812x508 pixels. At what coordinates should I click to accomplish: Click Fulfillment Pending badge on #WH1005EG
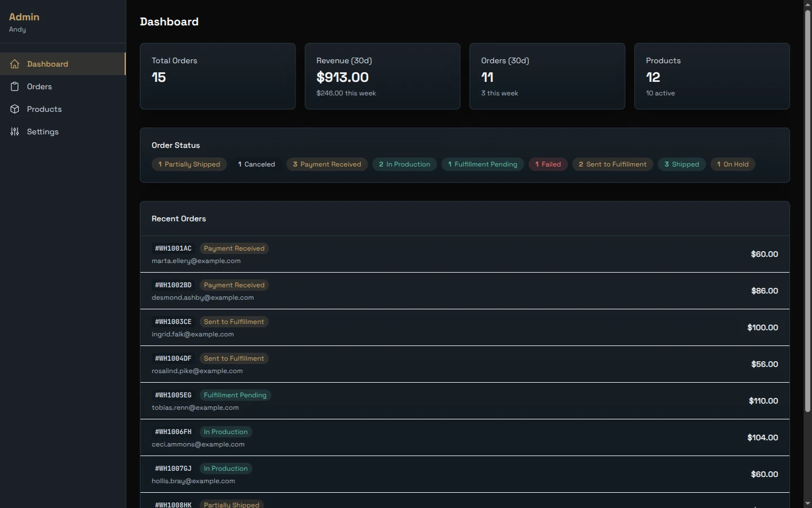pyautogui.click(x=235, y=395)
